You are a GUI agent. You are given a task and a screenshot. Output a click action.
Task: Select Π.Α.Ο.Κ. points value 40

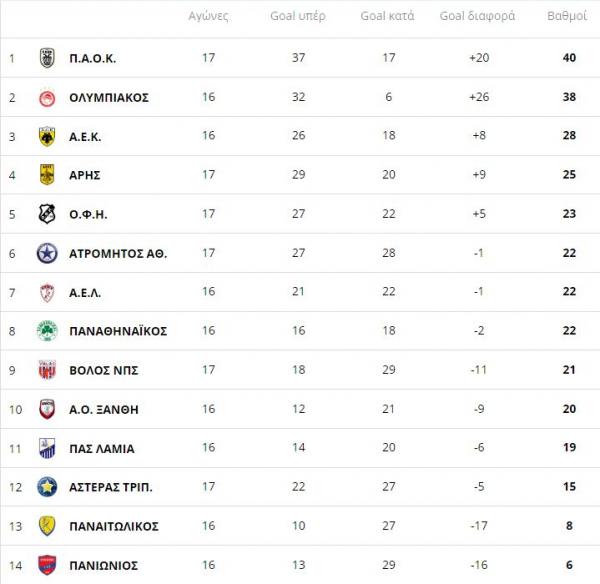coord(569,58)
